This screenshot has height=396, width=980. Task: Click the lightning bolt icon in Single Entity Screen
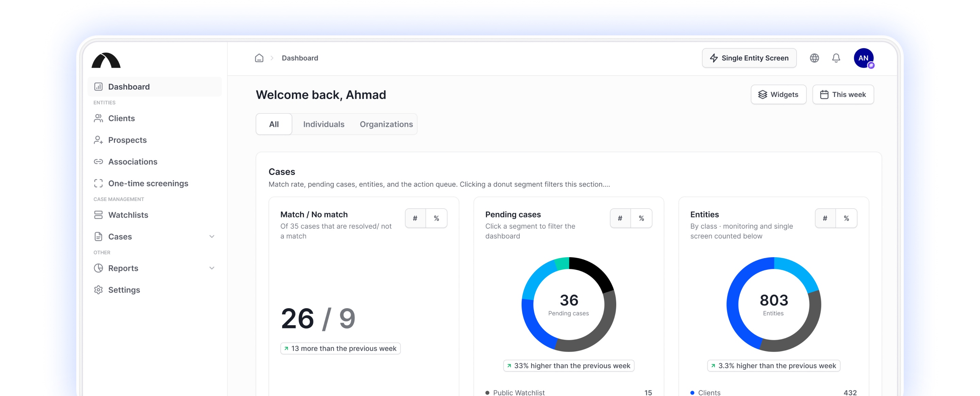[714, 58]
